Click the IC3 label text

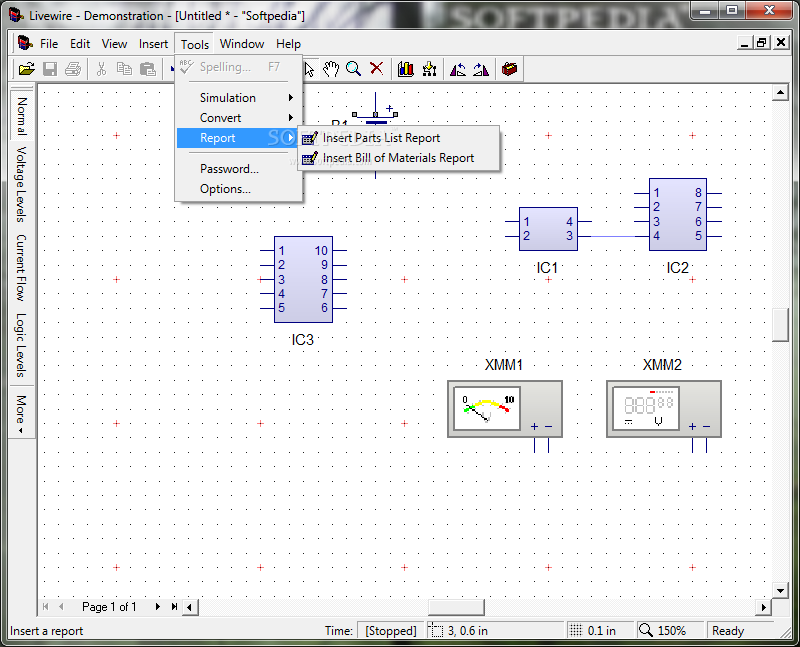tap(303, 340)
